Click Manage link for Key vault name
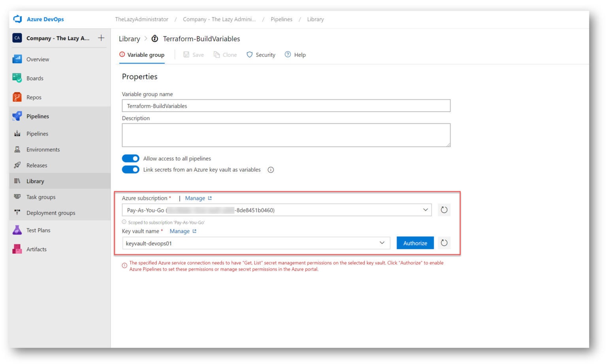The width and height of the screenshot is (607, 364). point(179,231)
